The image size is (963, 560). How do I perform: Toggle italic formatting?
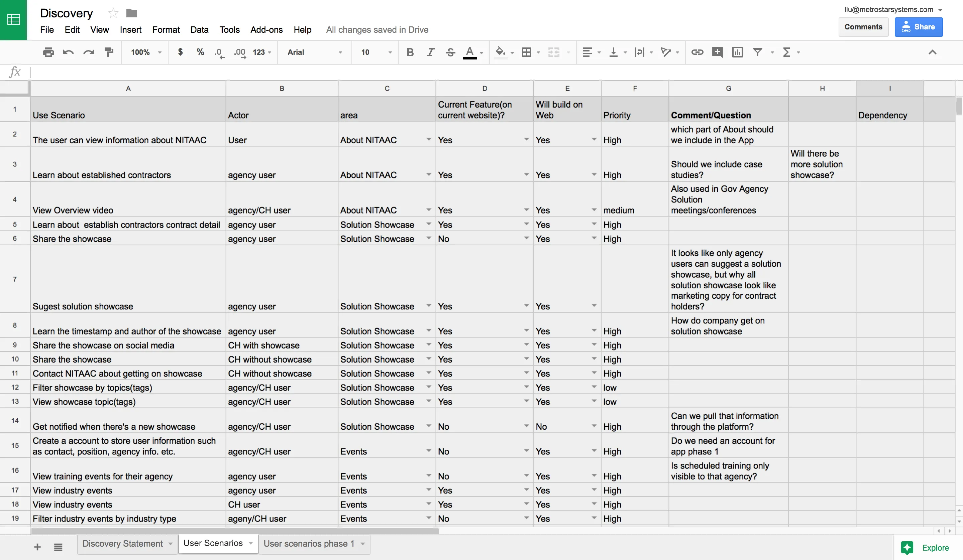(x=431, y=52)
